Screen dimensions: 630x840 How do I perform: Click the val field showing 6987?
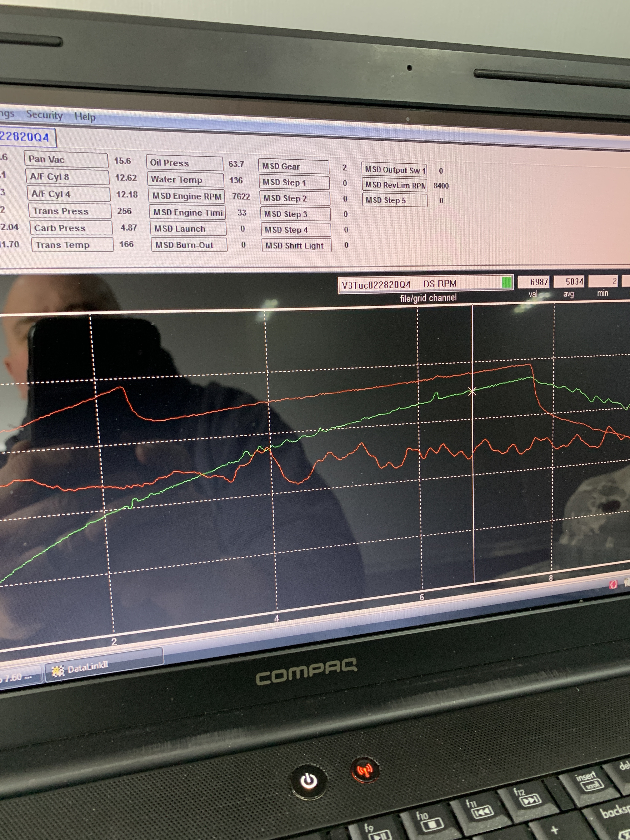coord(534,282)
